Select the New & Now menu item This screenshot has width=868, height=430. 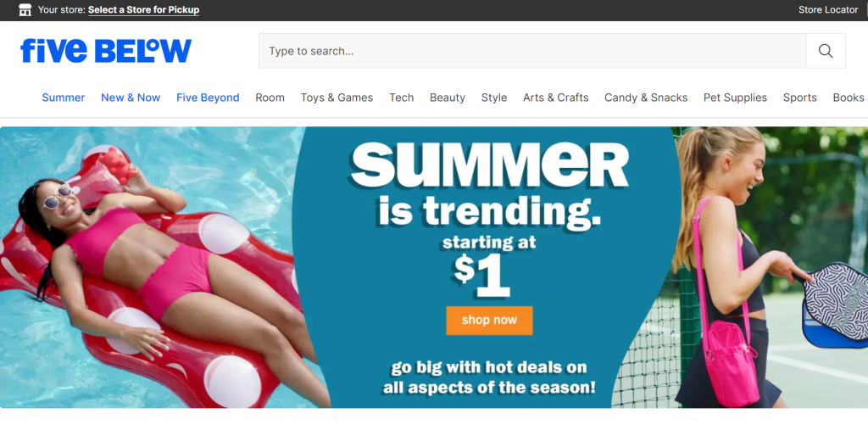pos(131,98)
